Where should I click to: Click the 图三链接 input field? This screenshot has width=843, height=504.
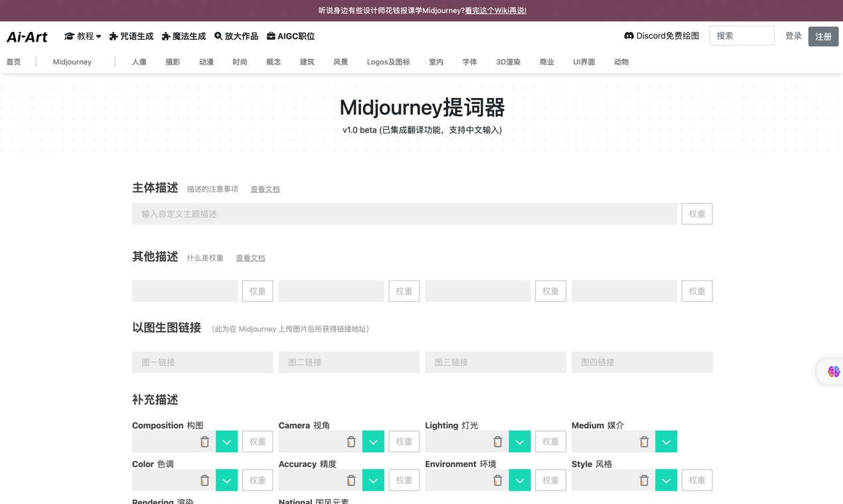point(496,362)
